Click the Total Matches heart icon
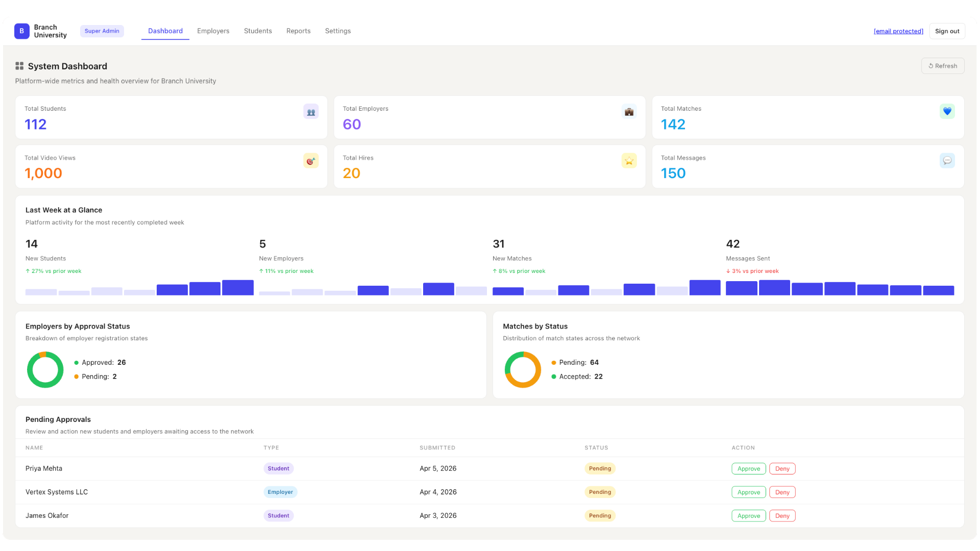The image size is (980, 551). [x=947, y=111]
